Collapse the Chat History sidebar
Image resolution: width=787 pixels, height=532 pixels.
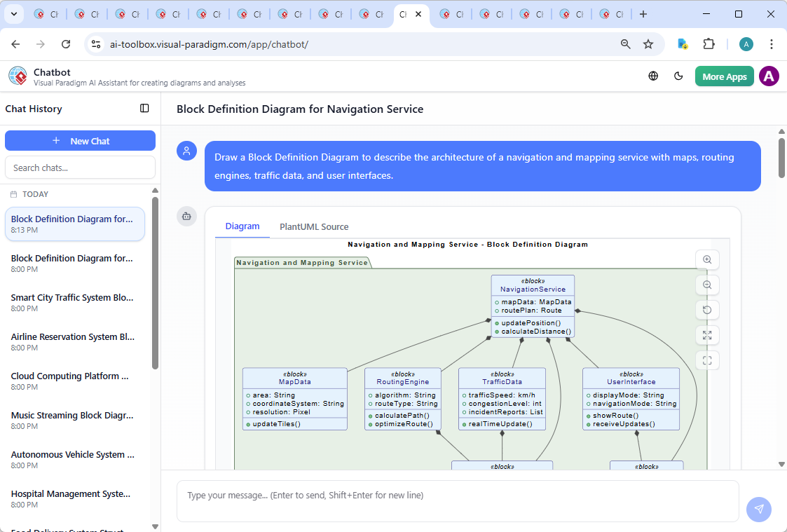144,108
